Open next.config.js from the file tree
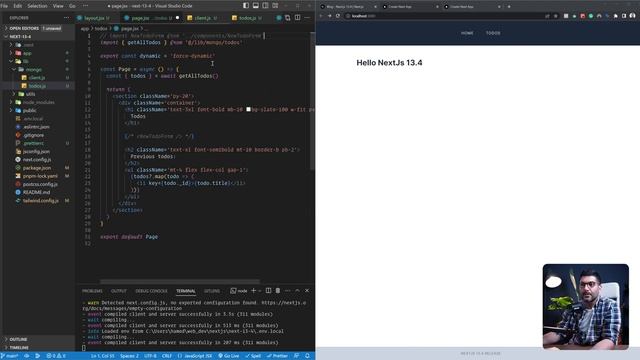 38,160
